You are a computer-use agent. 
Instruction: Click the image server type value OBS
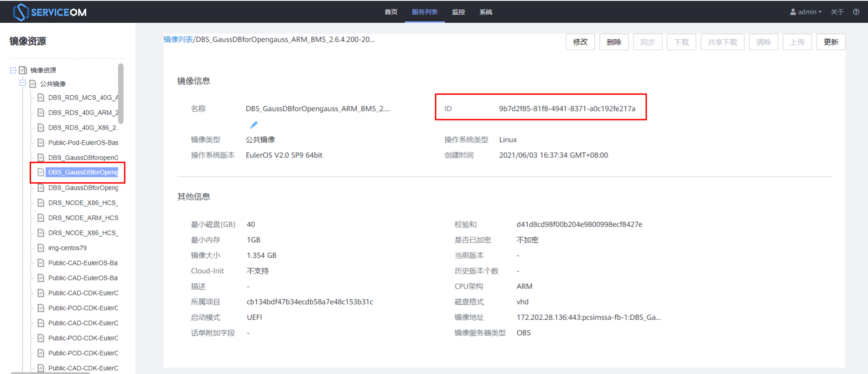click(x=524, y=333)
